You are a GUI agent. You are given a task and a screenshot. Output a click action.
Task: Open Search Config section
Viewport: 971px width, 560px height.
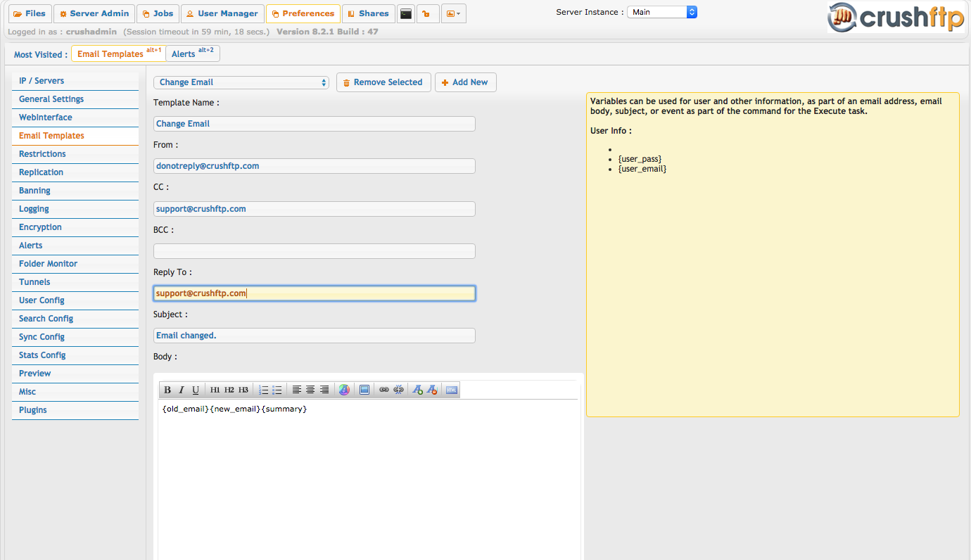[75, 319]
